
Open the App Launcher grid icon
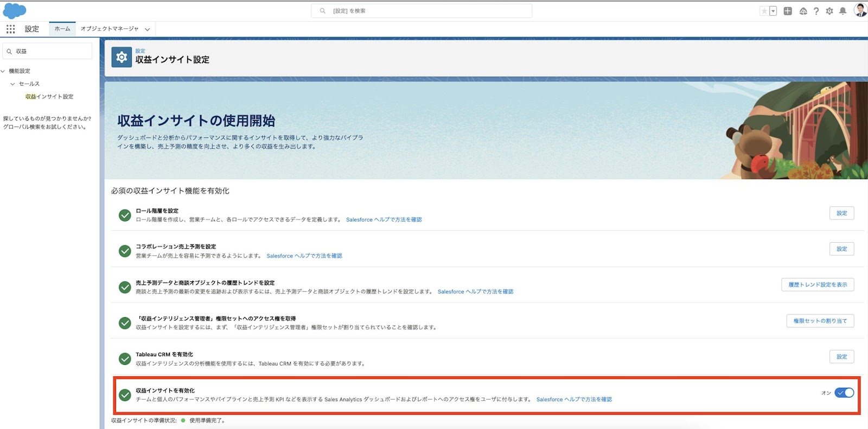pos(10,29)
